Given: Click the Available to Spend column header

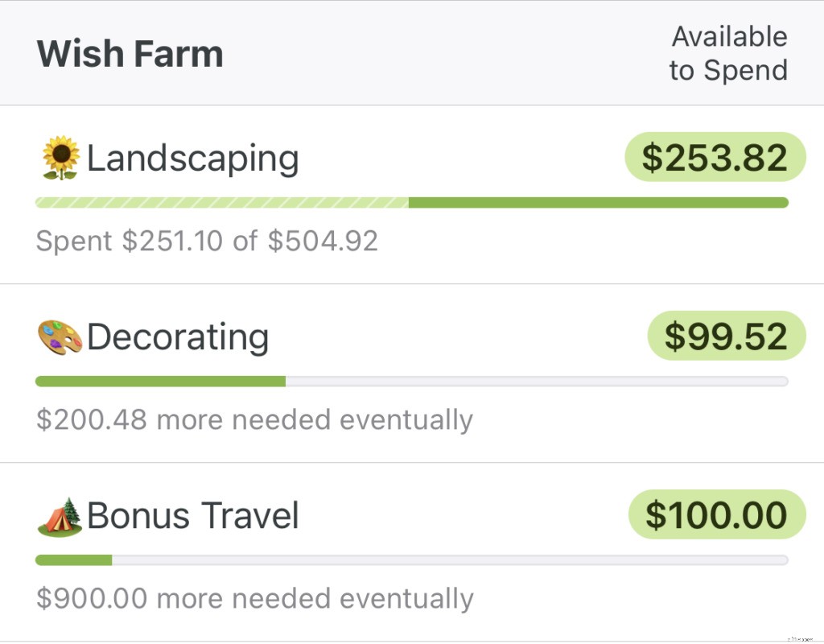Looking at the screenshot, I should [728, 54].
